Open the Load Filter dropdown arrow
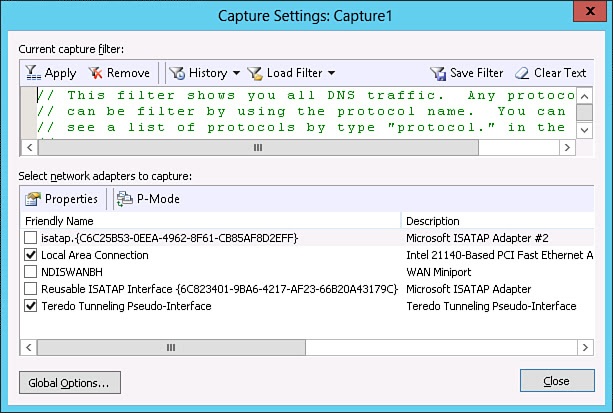This screenshot has height=413, width=613. pyautogui.click(x=332, y=73)
